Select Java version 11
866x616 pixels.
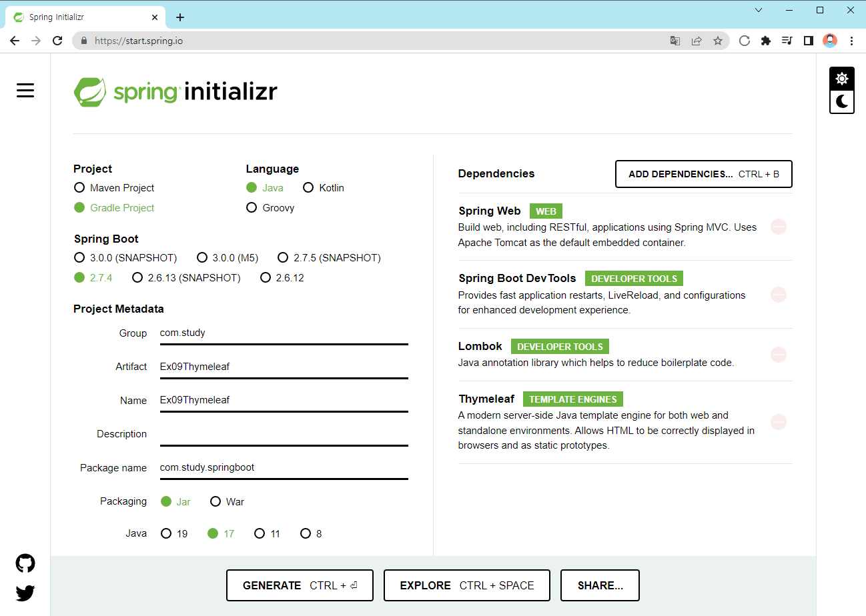coord(268,533)
